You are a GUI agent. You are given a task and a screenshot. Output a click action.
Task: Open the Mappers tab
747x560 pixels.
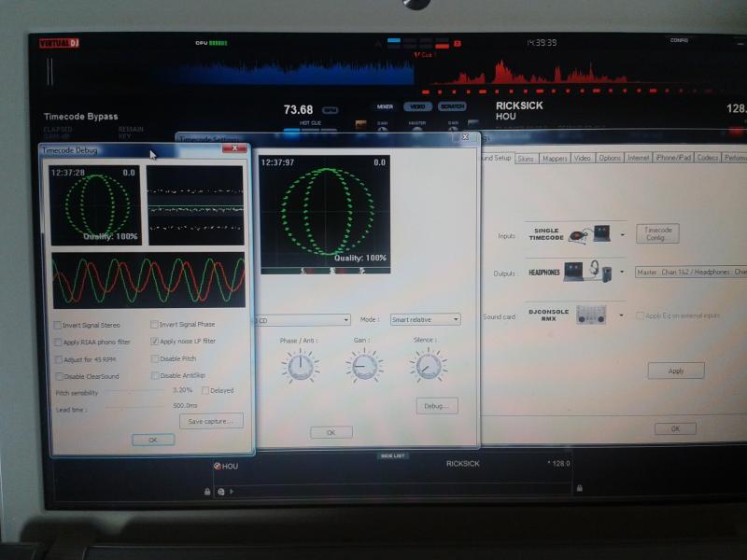(555, 159)
